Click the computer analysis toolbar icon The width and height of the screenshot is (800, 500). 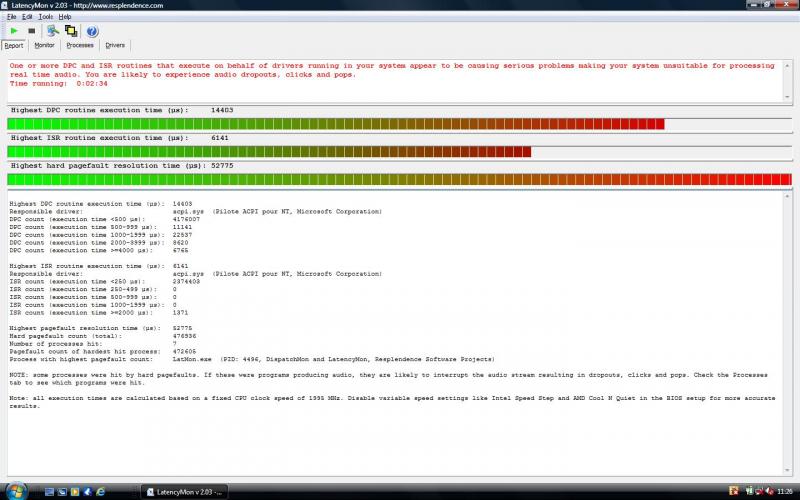pos(53,31)
